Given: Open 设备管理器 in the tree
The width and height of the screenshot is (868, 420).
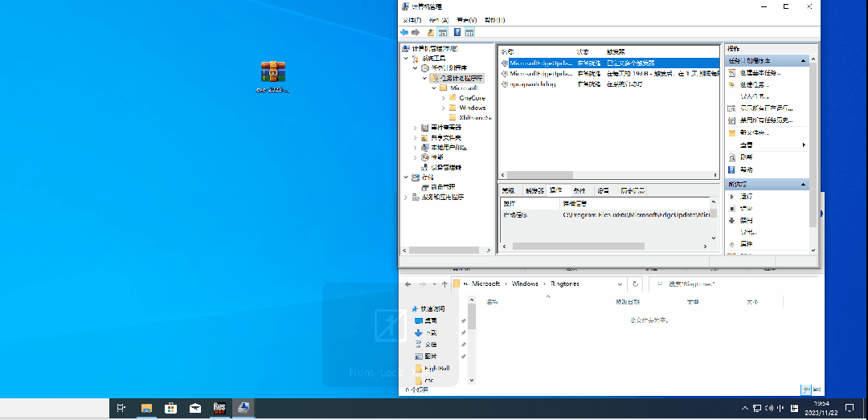Looking at the screenshot, I should [445, 167].
